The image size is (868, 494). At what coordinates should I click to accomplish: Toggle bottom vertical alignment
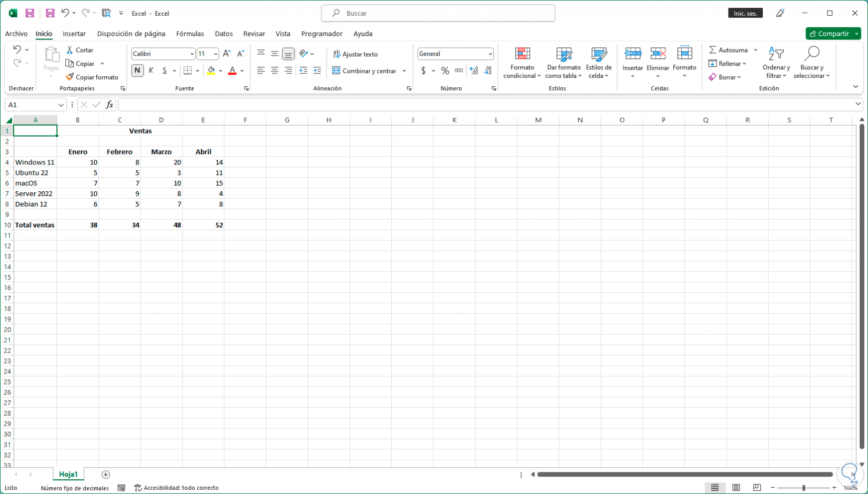[x=288, y=54]
